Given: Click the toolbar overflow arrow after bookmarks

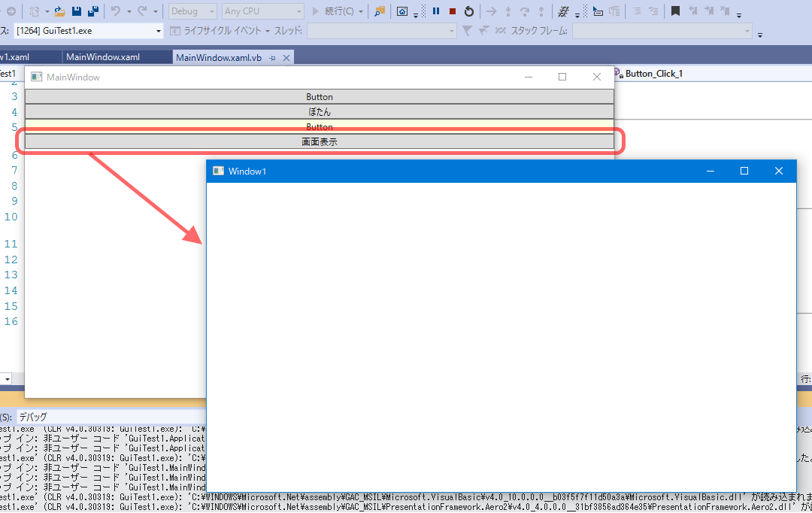Looking at the screenshot, I should click(739, 15).
